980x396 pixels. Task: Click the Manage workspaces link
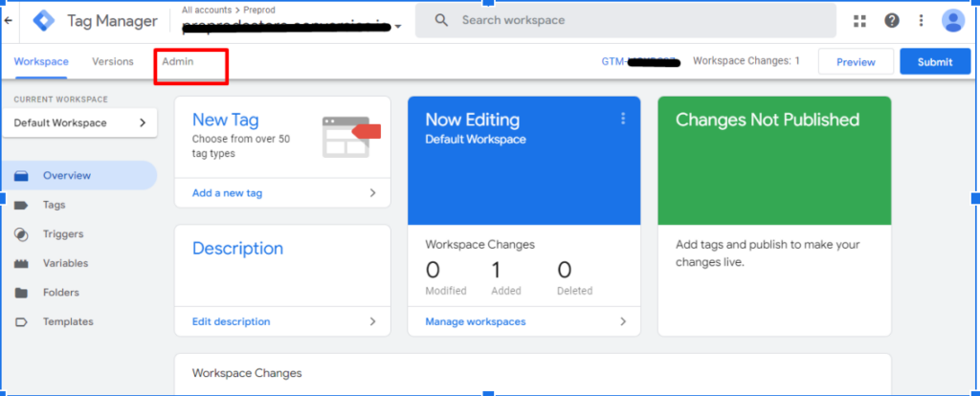click(476, 321)
